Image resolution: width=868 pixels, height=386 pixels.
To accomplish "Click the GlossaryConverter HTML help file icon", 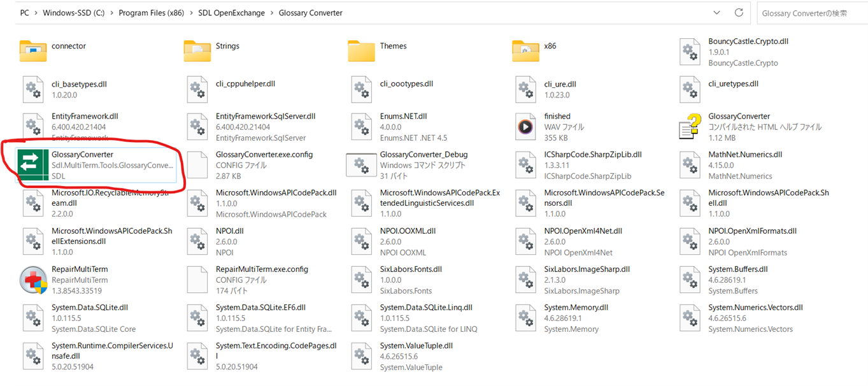I will tap(690, 127).
